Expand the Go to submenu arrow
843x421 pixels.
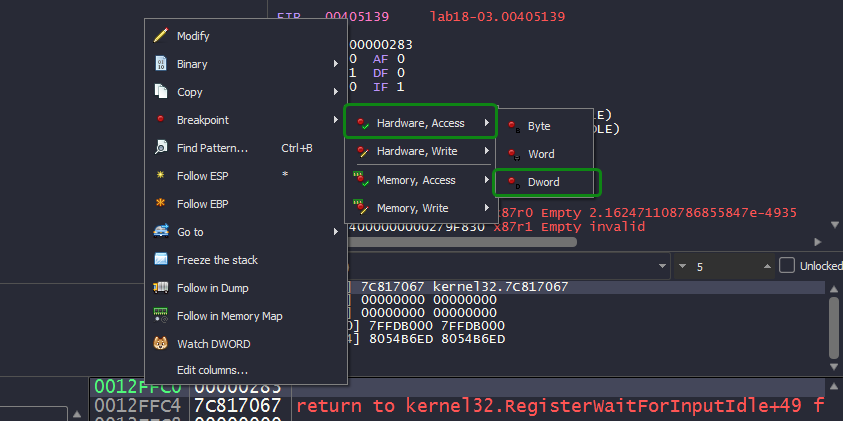(x=336, y=232)
